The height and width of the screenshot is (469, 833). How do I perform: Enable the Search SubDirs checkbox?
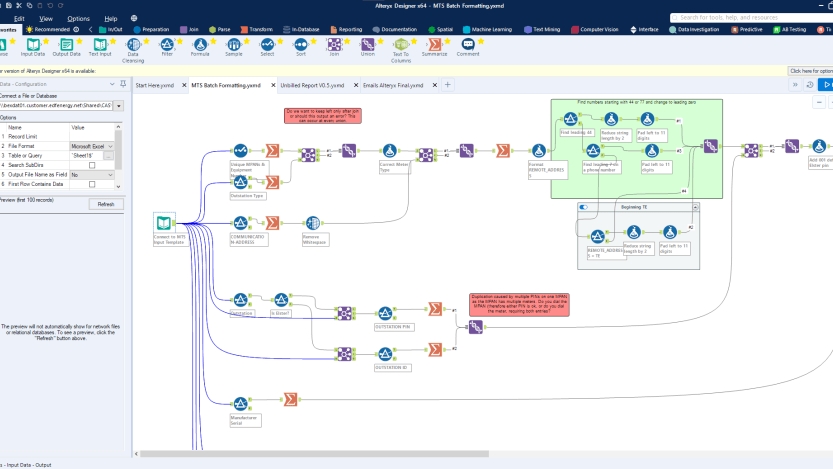coord(92,165)
